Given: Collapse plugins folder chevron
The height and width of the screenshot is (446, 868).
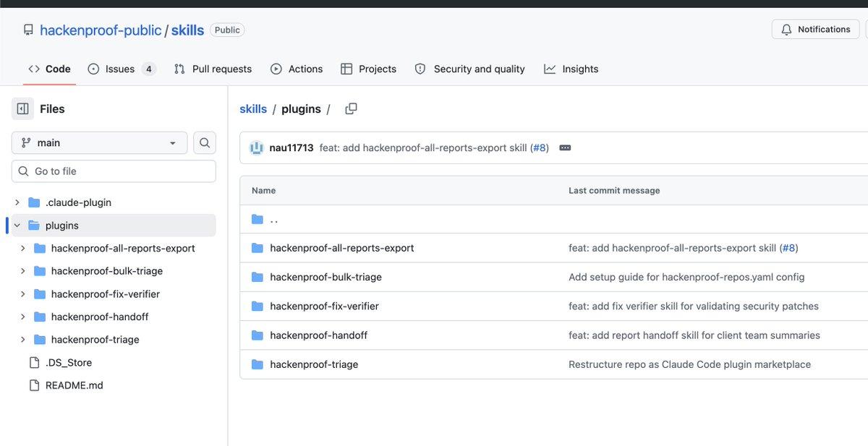Looking at the screenshot, I should pyautogui.click(x=17, y=226).
